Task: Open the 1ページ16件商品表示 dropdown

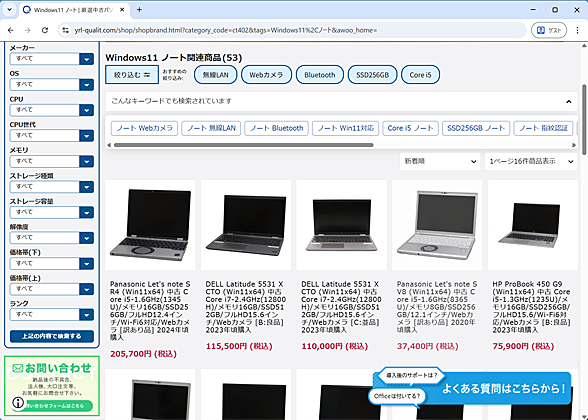Action: pyautogui.click(x=531, y=161)
